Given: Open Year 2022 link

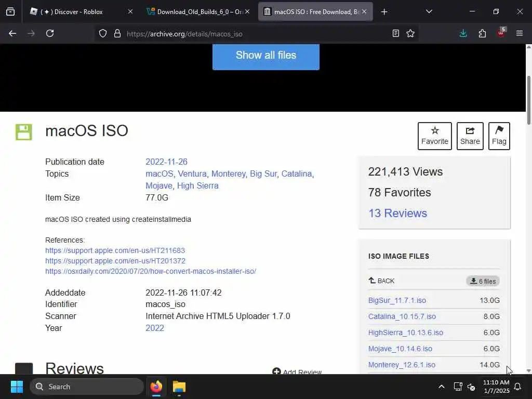Looking at the screenshot, I should click(155, 328).
